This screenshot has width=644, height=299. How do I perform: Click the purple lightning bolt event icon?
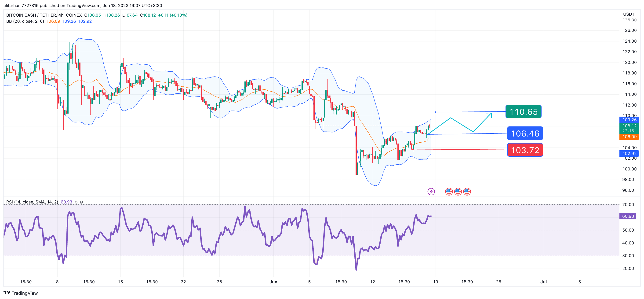[431, 192]
